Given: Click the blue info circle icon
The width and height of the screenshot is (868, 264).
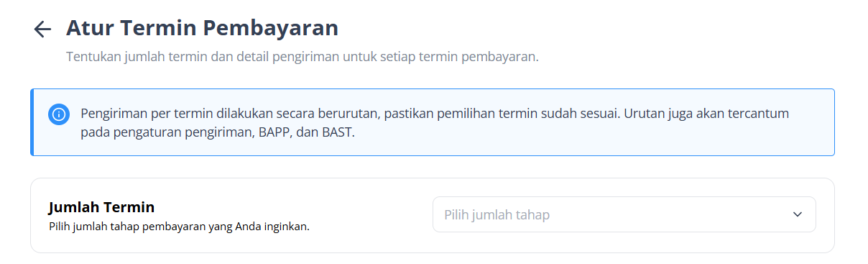Looking at the screenshot, I should tap(58, 114).
